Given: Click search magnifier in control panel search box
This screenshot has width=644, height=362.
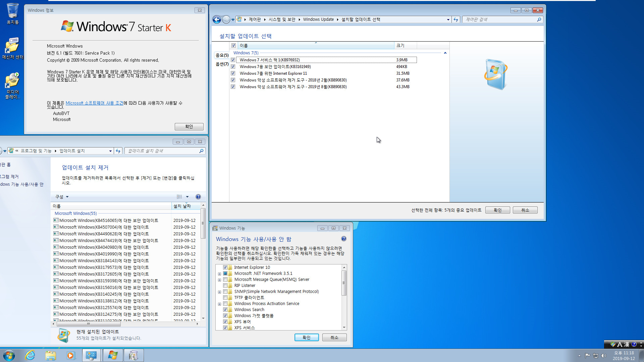Looking at the screenshot, I should [x=539, y=19].
